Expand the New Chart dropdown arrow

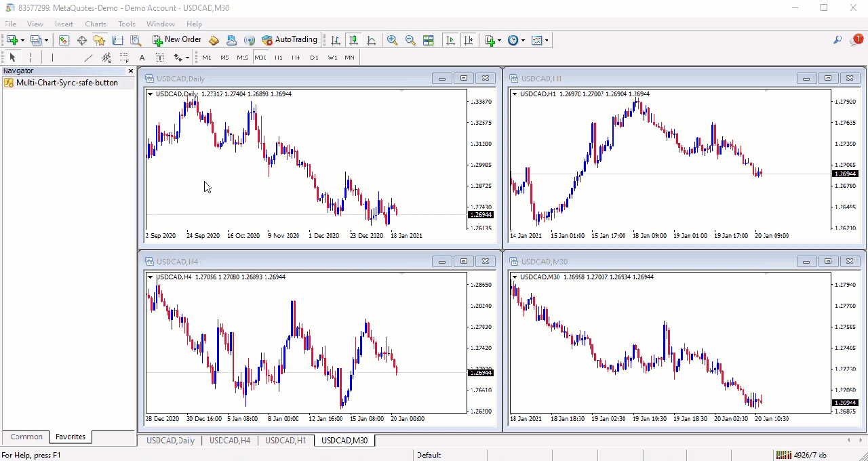tap(22, 41)
